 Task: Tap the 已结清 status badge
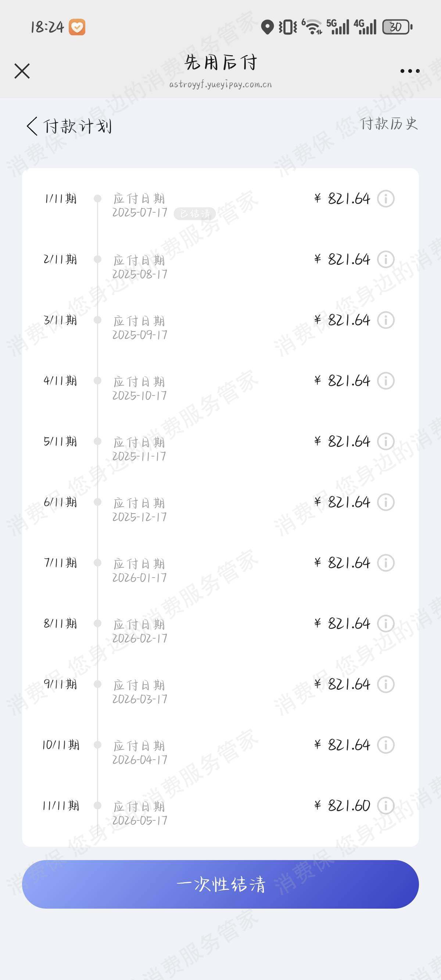click(x=195, y=214)
